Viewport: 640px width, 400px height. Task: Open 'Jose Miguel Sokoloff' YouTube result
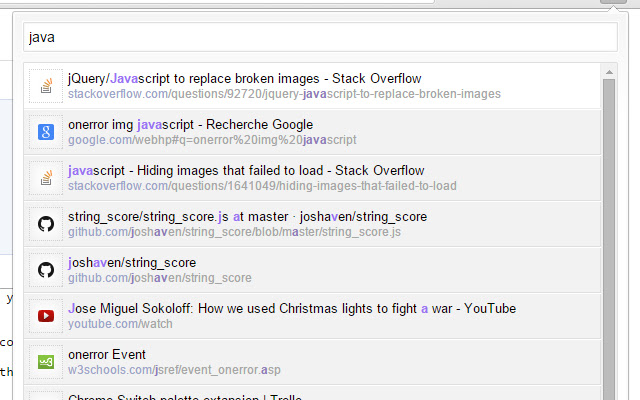coord(292,309)
